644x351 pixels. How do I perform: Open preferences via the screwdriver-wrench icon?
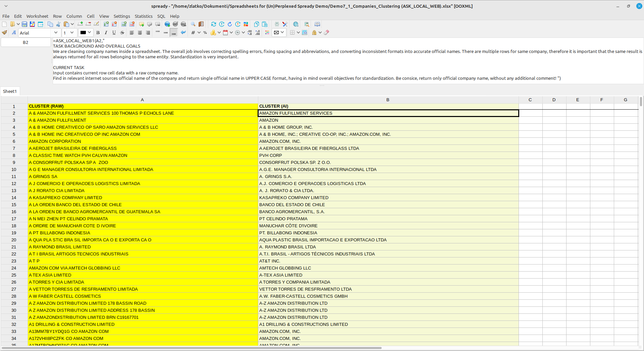coord(285,24)
